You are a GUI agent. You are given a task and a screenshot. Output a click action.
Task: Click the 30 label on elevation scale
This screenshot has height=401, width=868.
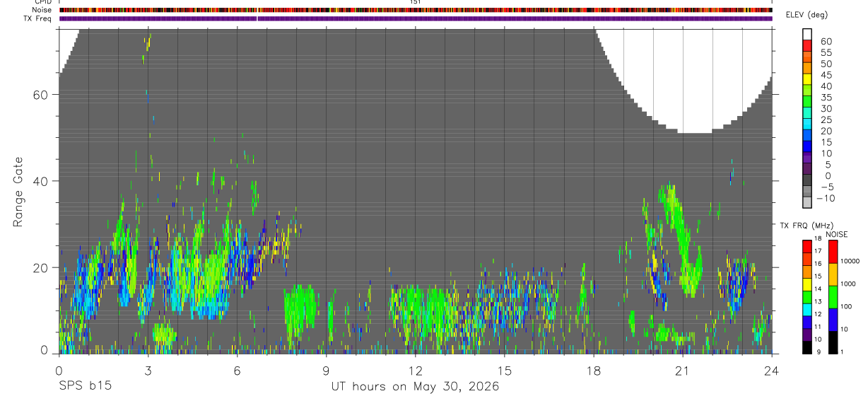[x=826, y=109]
